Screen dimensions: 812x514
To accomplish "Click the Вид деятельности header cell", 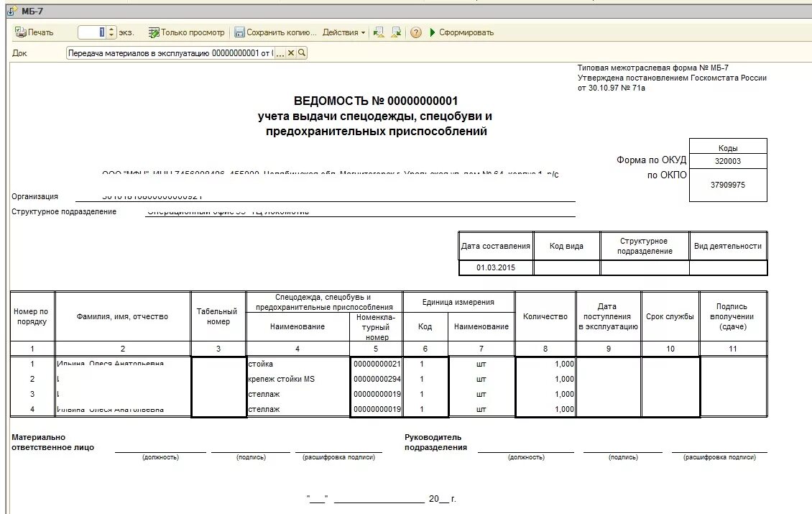I will (x=728, y=246).
